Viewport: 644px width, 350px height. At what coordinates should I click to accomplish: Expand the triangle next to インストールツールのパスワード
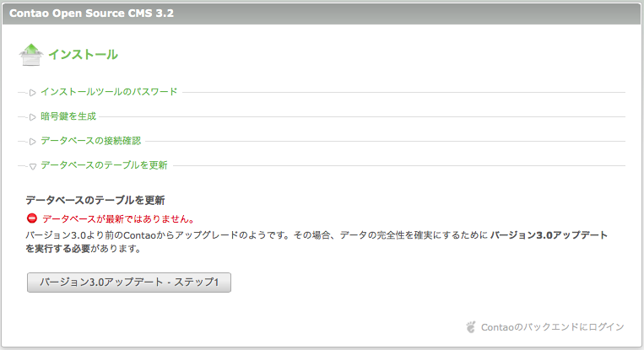[32, 93]
